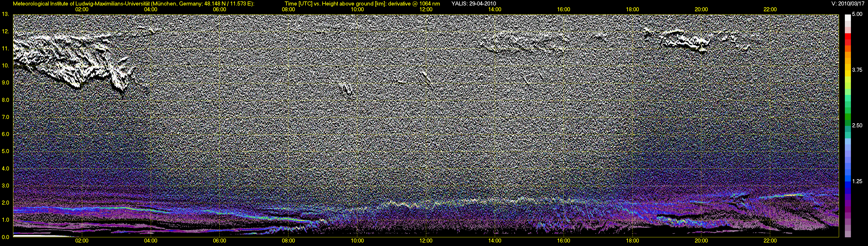Click the 8.0 height axis label
Viewport: 868px width, 246px height.
point(5,100)
